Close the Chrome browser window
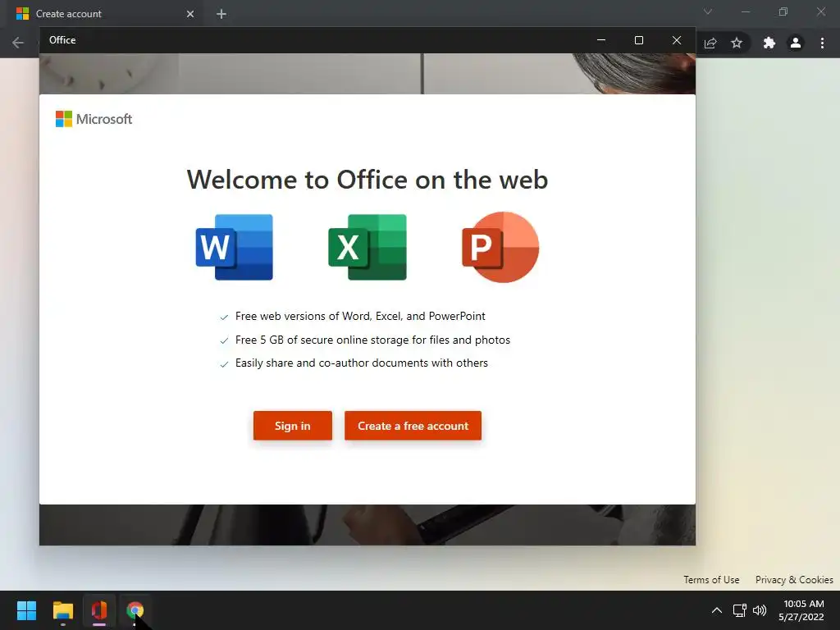Viewport: 840px width, 630px height. [820, 11]
